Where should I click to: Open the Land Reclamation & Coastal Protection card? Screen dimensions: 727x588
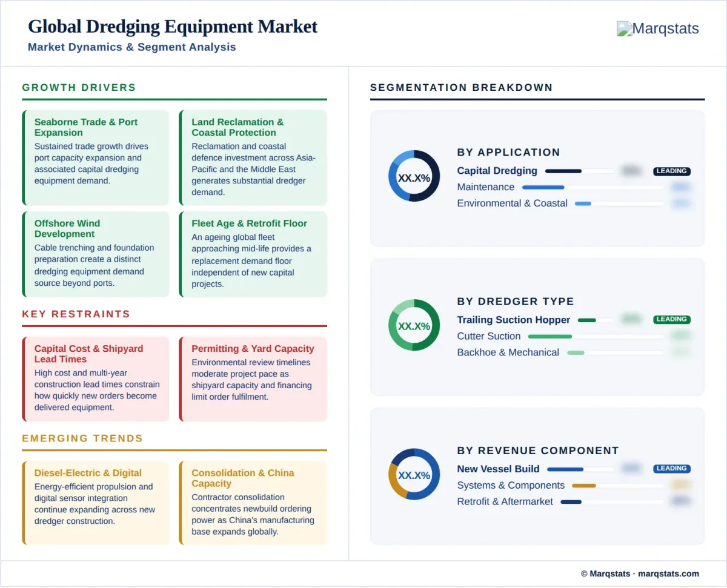[253, 157]
